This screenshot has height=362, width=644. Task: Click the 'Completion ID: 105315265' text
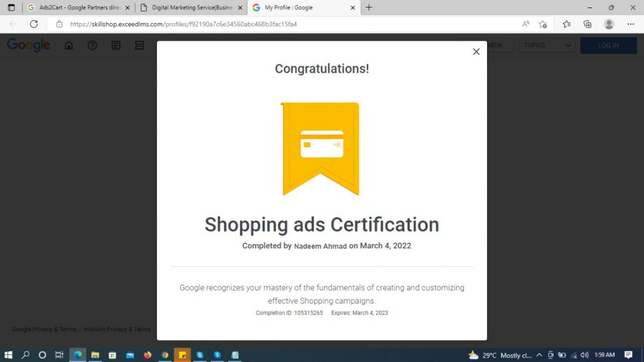(289, 313)
